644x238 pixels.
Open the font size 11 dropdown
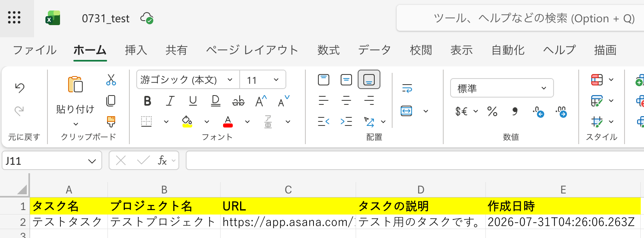click(x=263, y=80)
